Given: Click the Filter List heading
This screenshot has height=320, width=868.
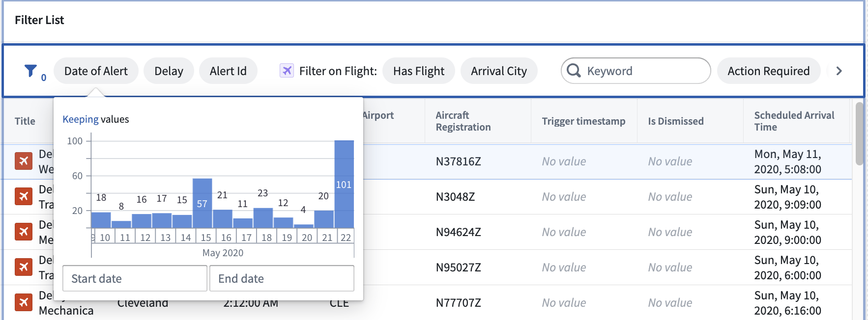Looking at the screenshot, I should click(39, 20).
